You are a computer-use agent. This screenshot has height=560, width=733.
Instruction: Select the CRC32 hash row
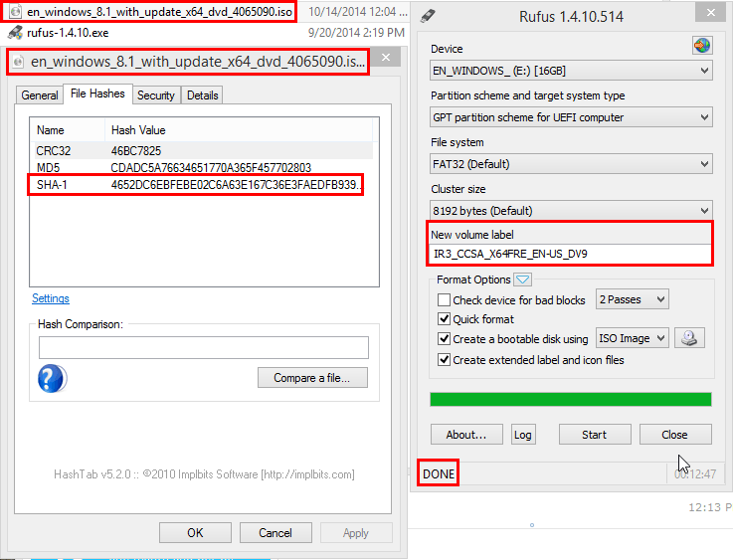(202, 151)
